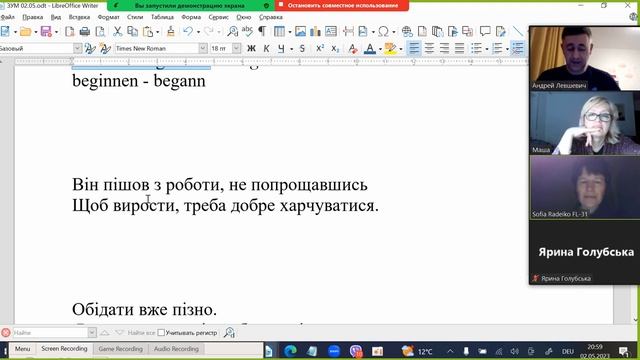The width and height of the screenshot is (640, 360).
Task: Open the font name dropdown (Times New Roman)
Action: pyautogui.click(x=203, y=49)
